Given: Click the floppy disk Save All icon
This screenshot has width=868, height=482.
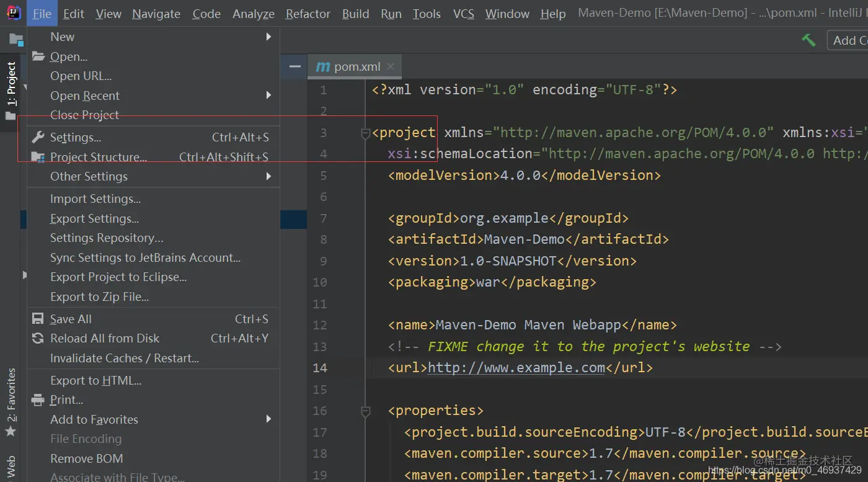Looking at the screenshot, I should point(38,319).
